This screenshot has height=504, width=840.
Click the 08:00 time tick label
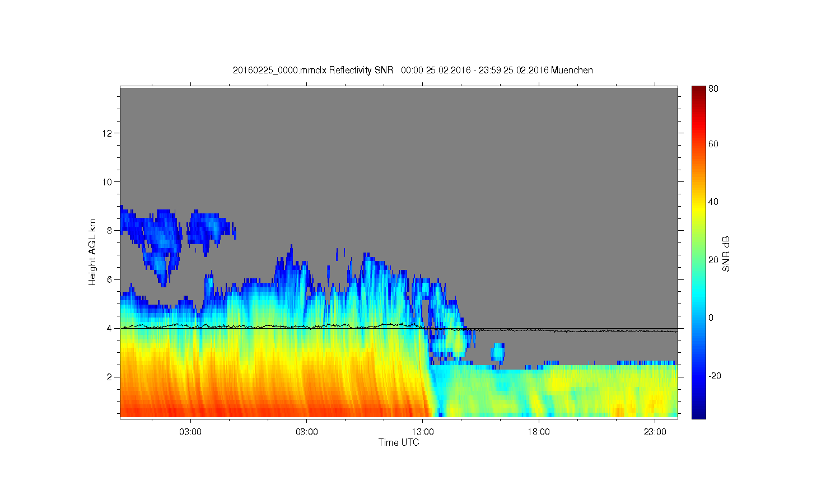pyautogui.click(x=307, y=432)
